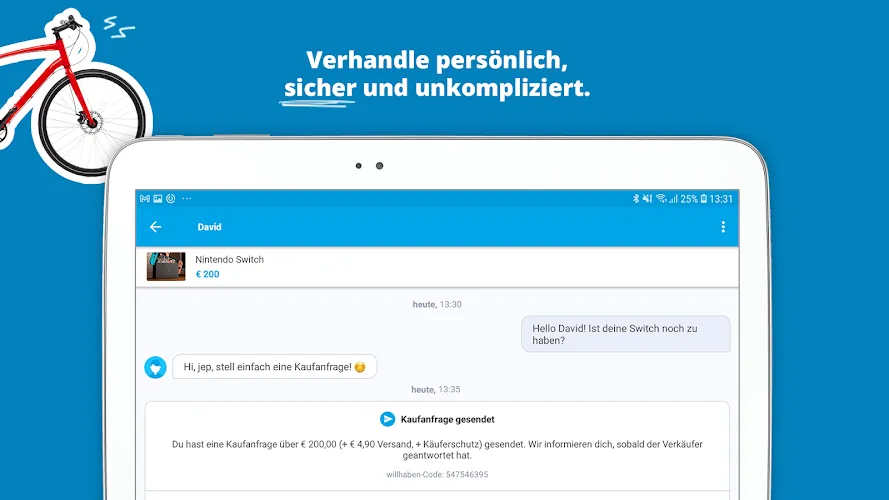
Task: Tap the Bluetooth status icon
Action: pyautogui.click(x=636, y=198)
